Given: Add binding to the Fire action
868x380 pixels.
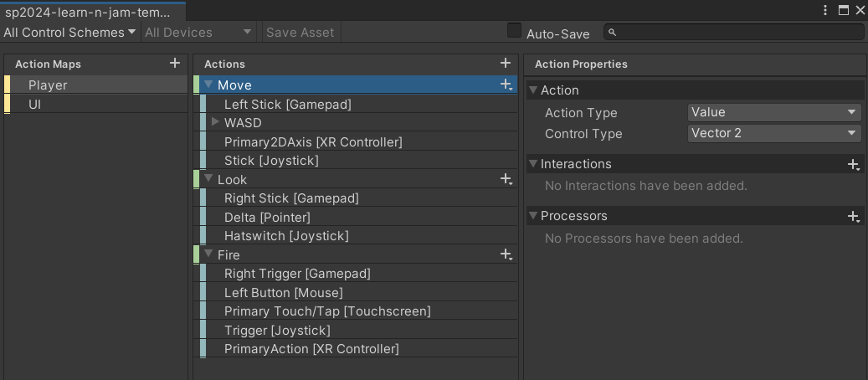Looking at the screenshot, I should [x=506, y=254].
